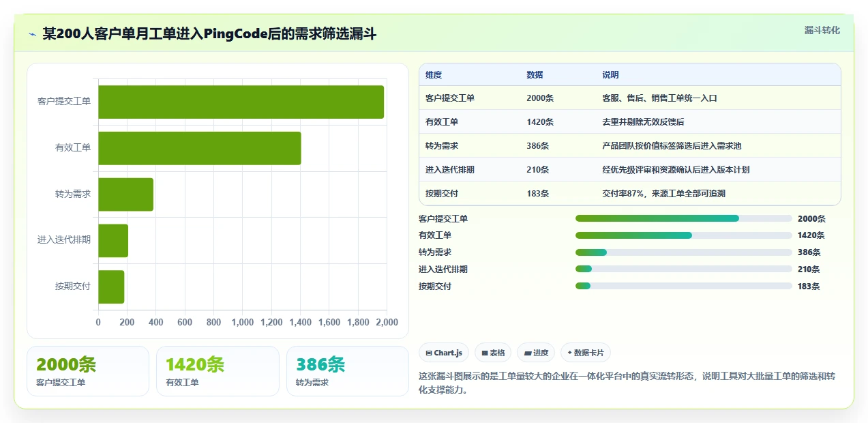Click the lightning icon beside the title

[32, 34]
